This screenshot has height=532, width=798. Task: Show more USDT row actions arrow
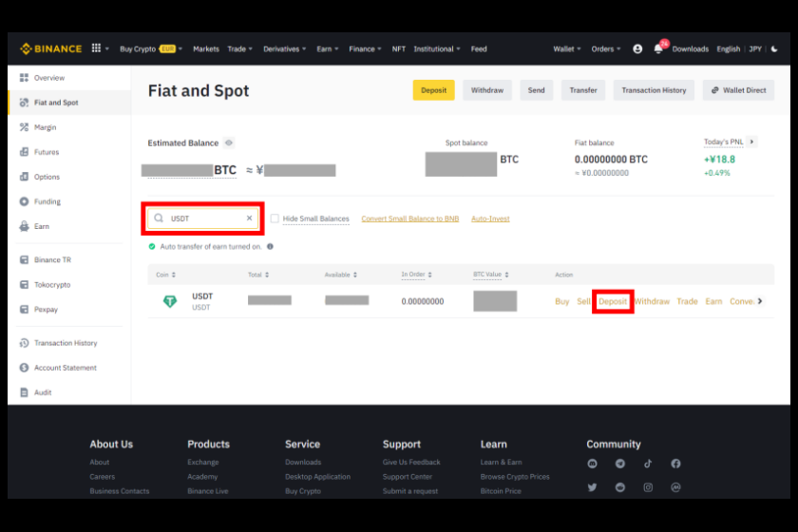click(x=760, y=301)
